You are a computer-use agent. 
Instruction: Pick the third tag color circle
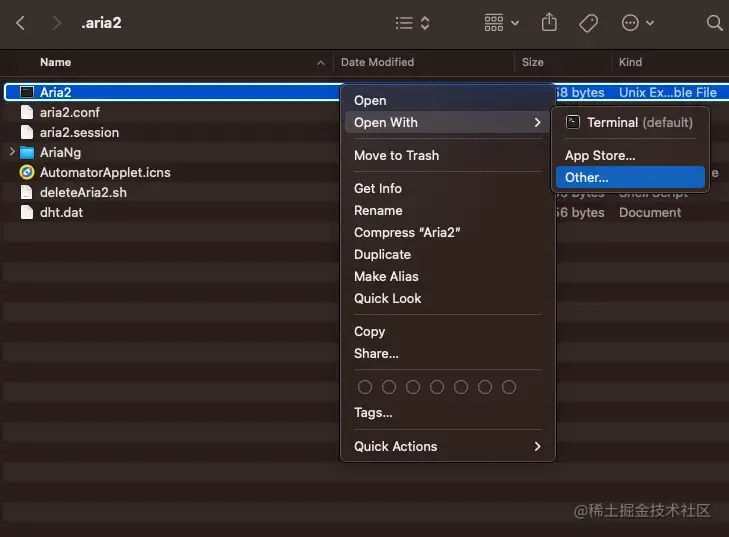point(413,387)
